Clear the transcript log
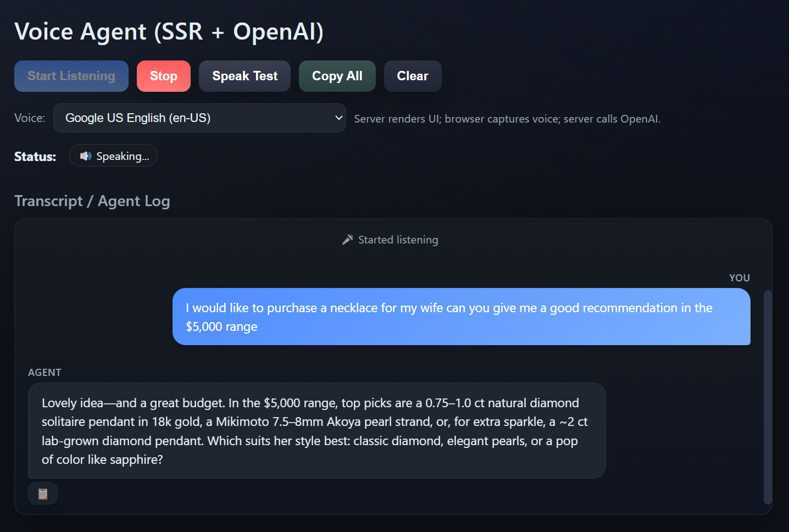Image resolution: width=789 pixels, height=532 pixels. (412, 76)
